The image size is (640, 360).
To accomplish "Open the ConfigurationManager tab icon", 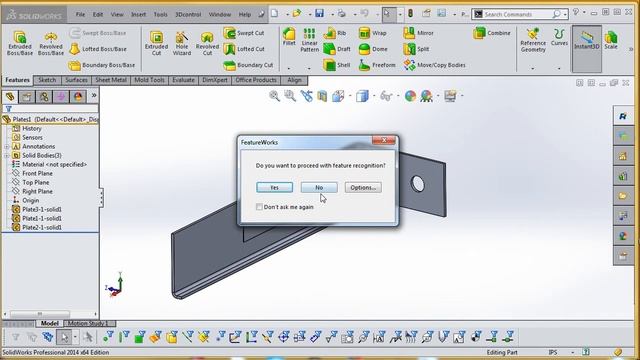I will click(x=44, y=97).
